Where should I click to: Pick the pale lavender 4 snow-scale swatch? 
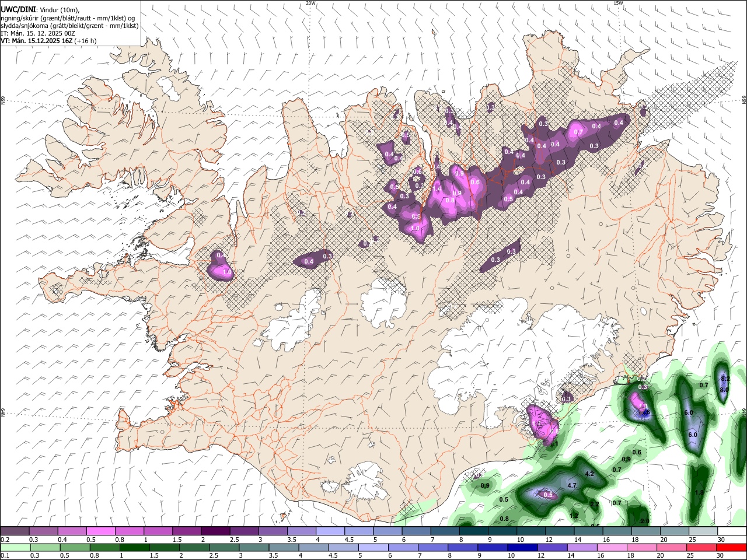330,531
